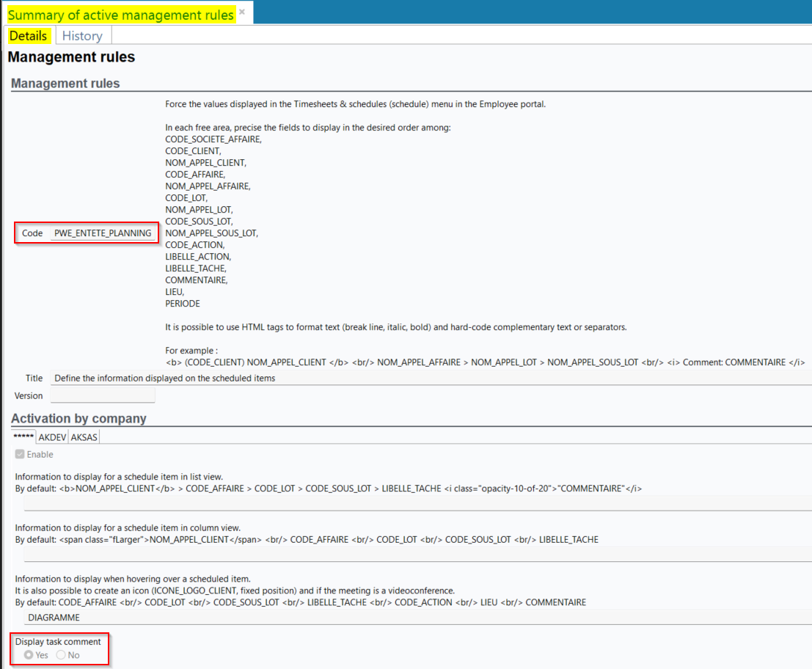Select the ***** company tab
This screenshot has height=669, width=812.
pos(24,436)
